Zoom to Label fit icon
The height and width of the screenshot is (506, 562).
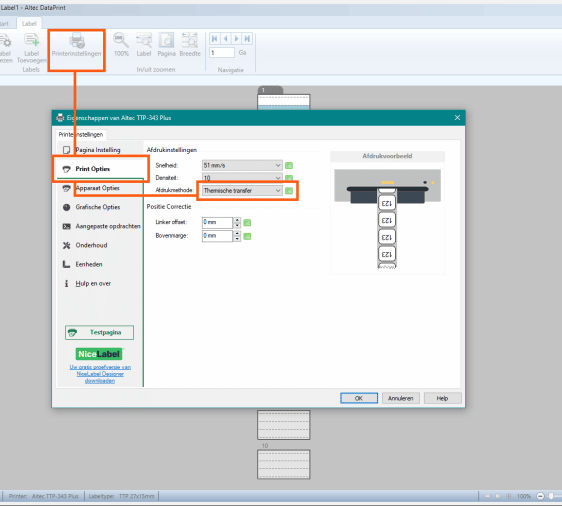pos(144,45)
